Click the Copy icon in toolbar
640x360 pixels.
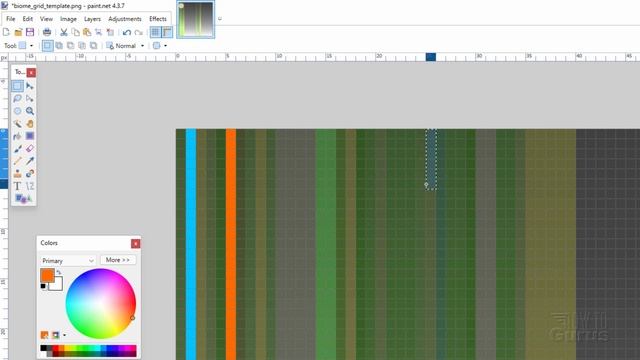tap(76, 32)
